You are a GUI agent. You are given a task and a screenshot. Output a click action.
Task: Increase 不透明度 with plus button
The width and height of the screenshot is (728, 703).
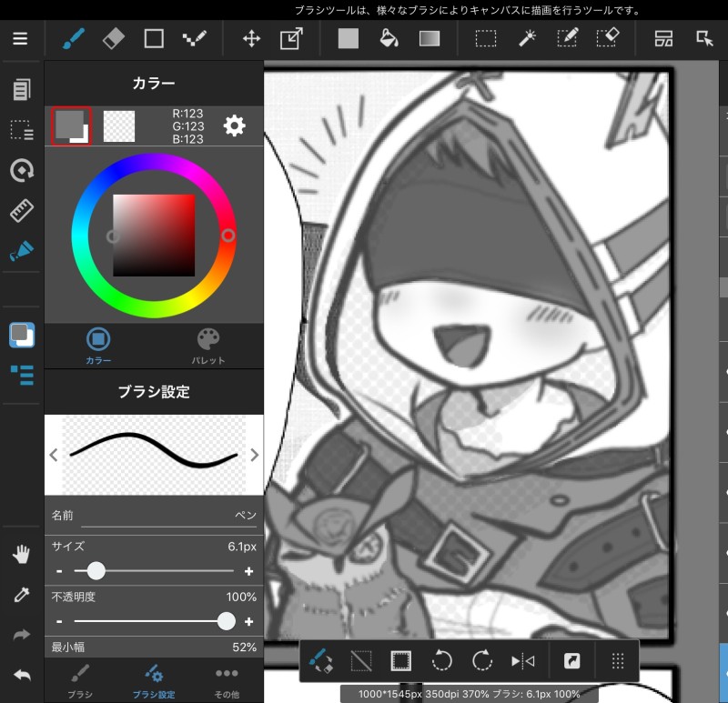[248, 621]
